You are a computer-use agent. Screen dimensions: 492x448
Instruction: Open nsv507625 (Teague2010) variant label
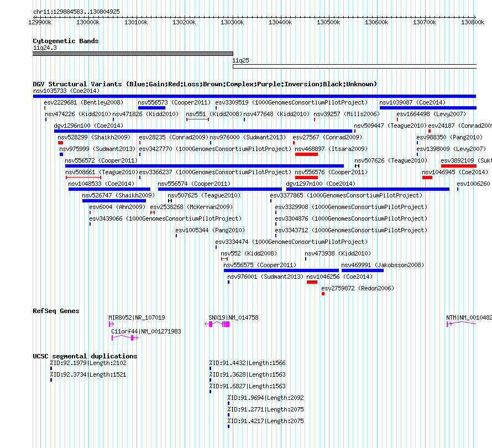click(204, 195)
